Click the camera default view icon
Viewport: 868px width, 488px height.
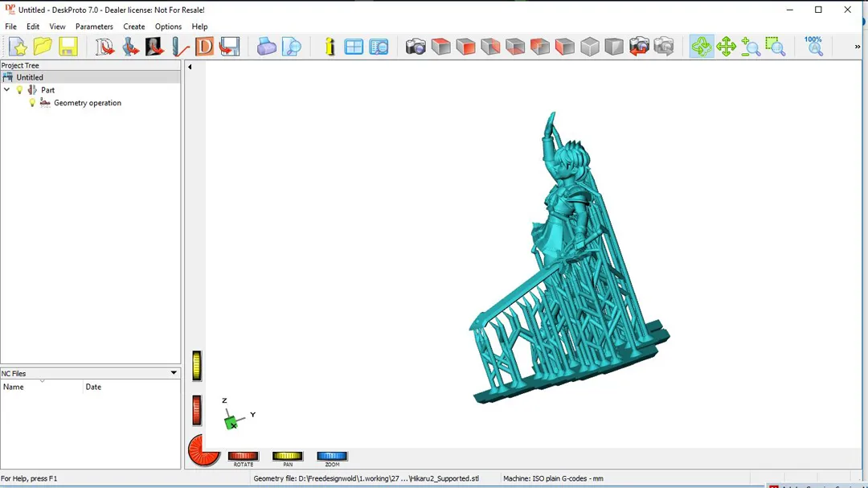416,47
